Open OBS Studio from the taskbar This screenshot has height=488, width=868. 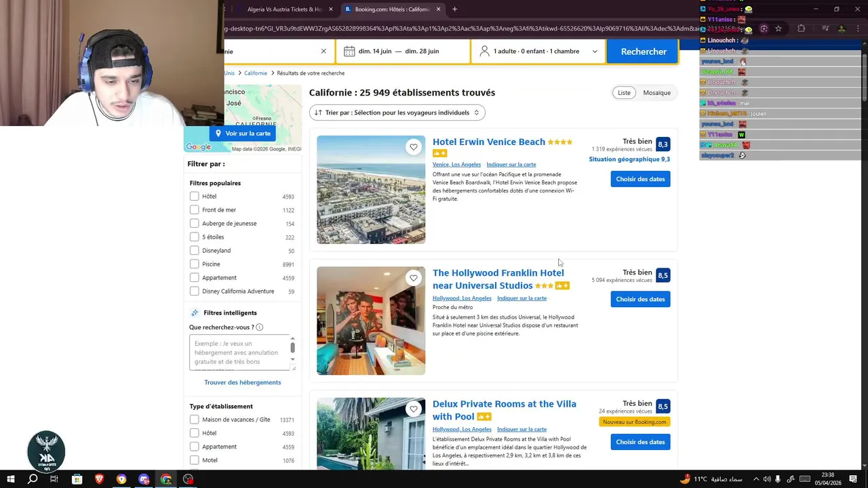(189, 479)
